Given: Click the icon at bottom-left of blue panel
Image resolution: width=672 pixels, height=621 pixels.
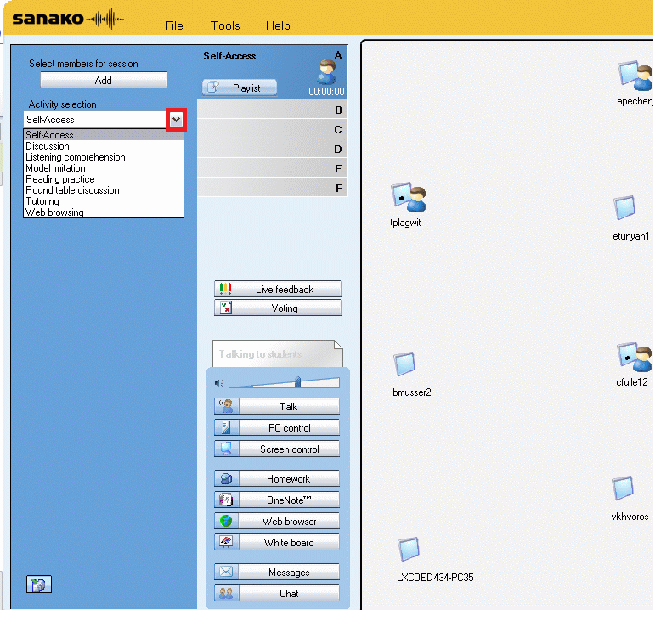Looking at the screenshot, I should point(39,584).
